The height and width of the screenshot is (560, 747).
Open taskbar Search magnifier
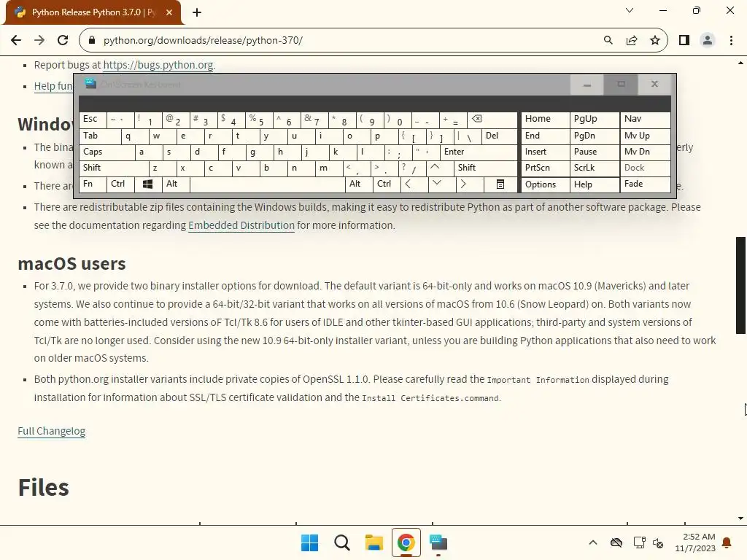[x=342, y=542]
